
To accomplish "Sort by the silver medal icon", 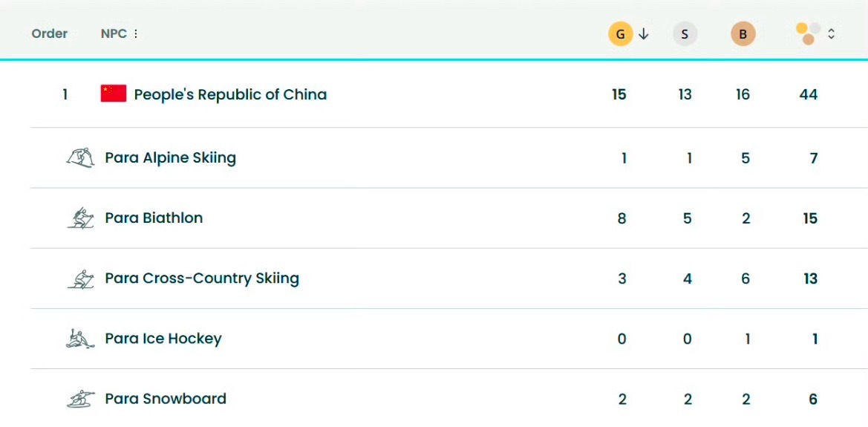I will point(685,34).
